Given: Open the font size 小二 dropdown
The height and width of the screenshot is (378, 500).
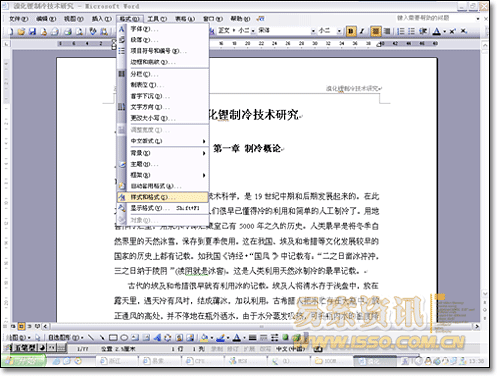Looking at the screenshot, I should click(339, 31).
